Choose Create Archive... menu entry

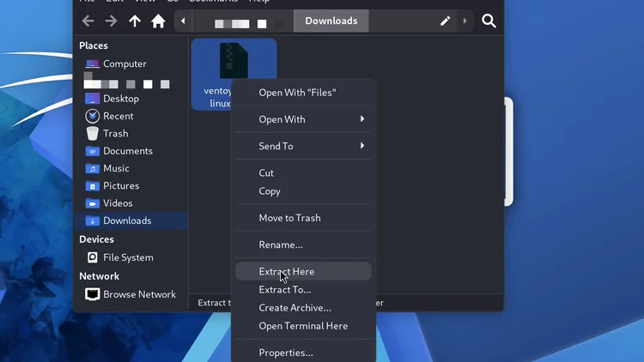(x=303, y=308)
